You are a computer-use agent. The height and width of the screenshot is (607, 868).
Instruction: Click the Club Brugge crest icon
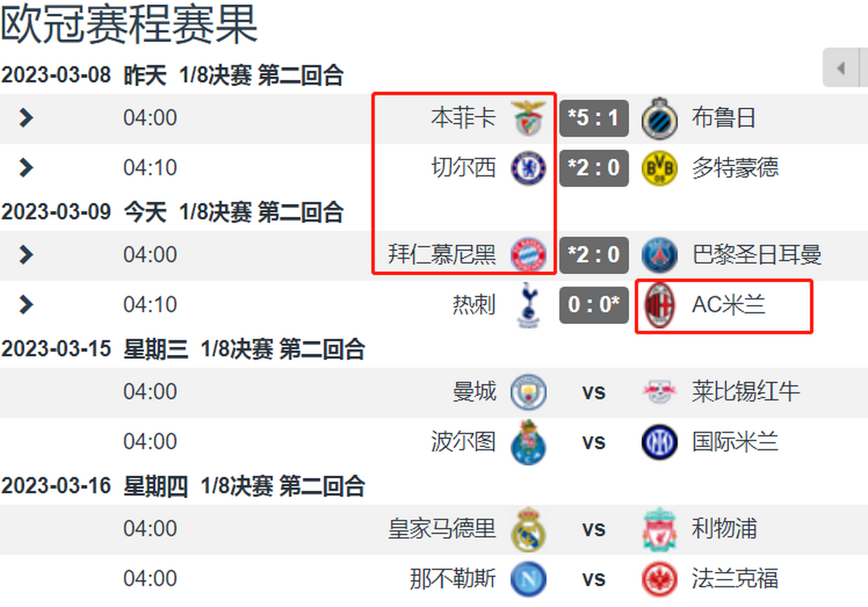coord(659,119)
